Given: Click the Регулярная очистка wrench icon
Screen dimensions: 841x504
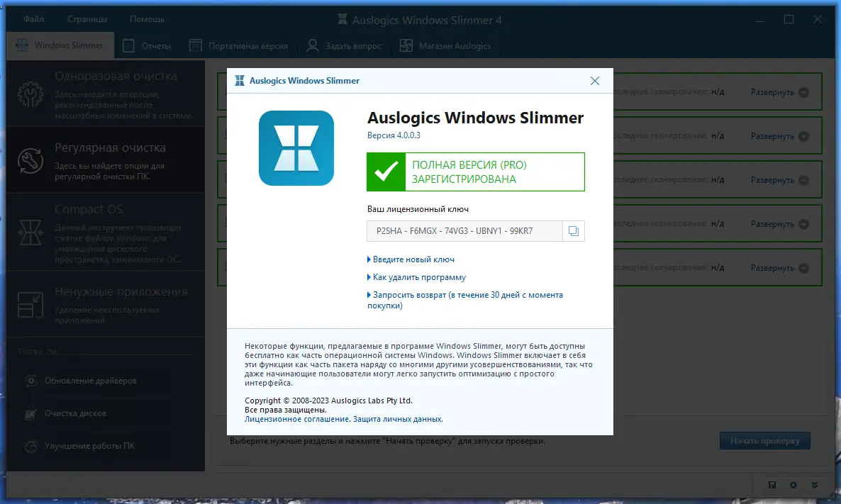Looking at the screenshot, I should (30, 161).
